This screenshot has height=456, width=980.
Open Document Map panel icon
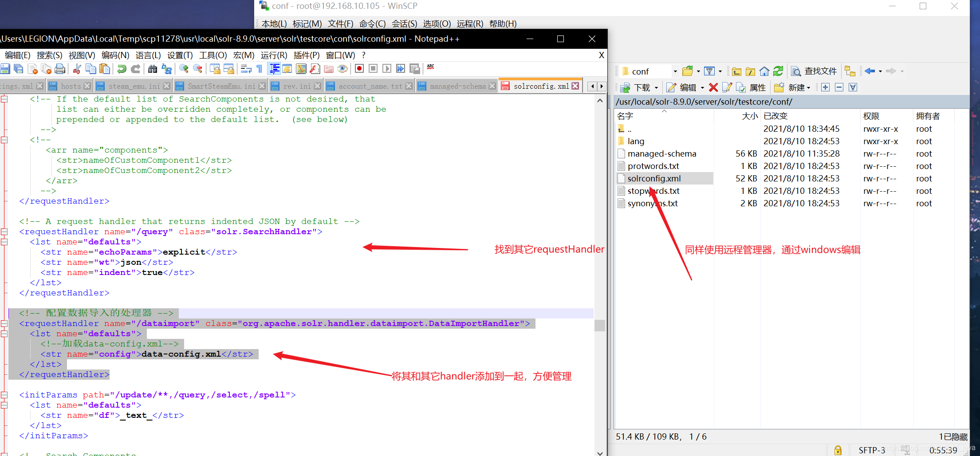coord(301,69)
